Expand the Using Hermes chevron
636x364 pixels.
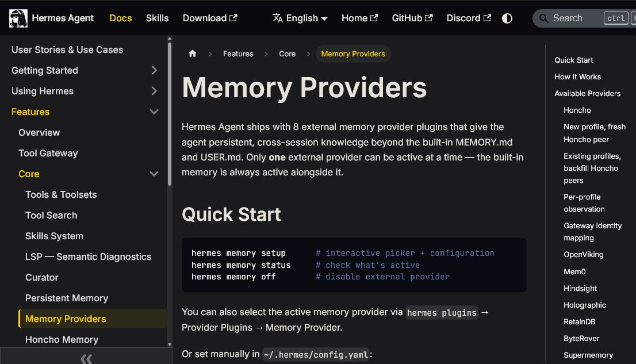[x=154, y=91]
